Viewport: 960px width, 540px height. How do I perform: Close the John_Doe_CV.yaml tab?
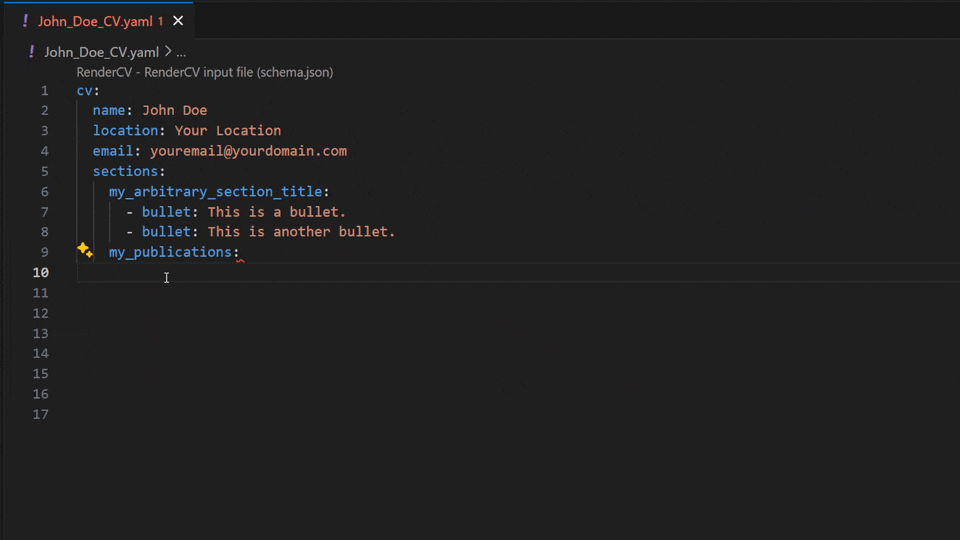[x=178, y=21]
